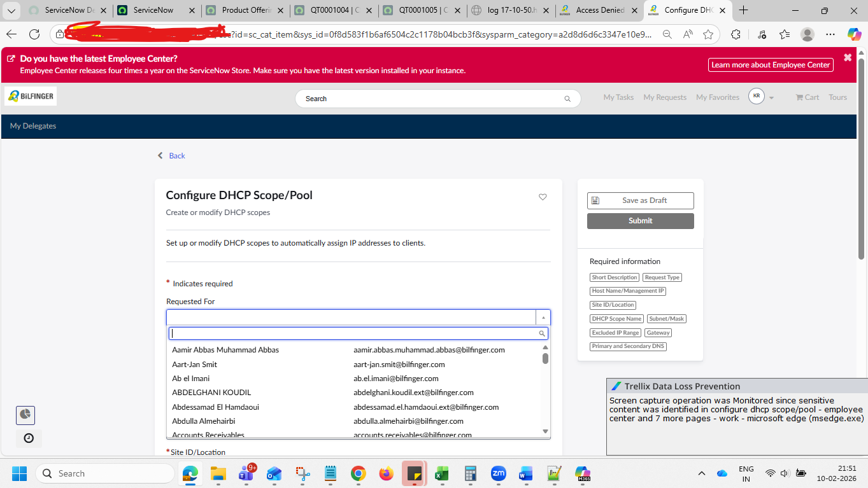Click the Save as Draft button
Viewport: 868px width, 488px height.
click(x=640, y=200)
